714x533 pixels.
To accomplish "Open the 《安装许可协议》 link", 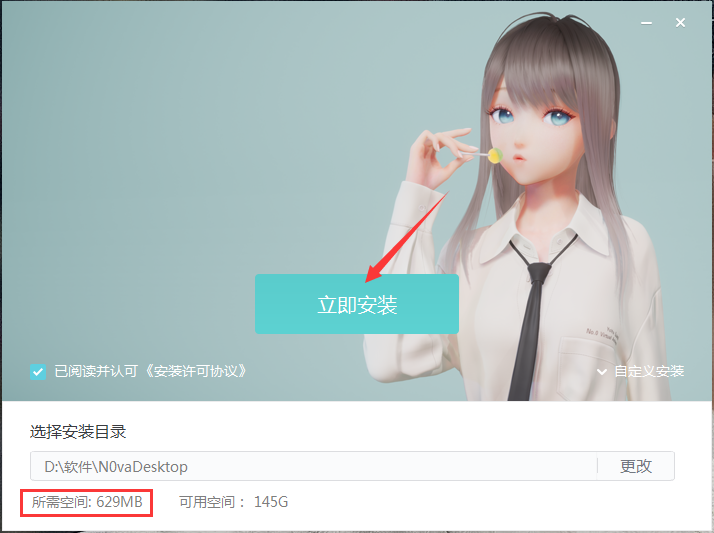I will (x=195, y=371).
